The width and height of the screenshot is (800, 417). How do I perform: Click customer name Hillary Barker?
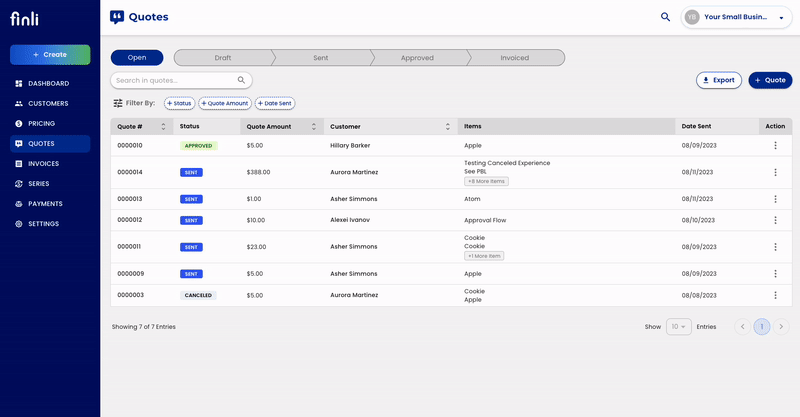coord(350,145)
